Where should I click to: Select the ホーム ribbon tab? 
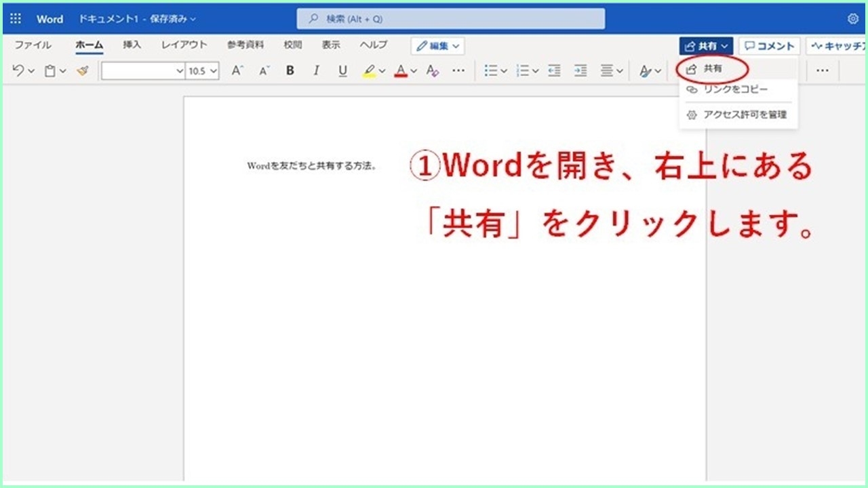[x=89, y=45]
